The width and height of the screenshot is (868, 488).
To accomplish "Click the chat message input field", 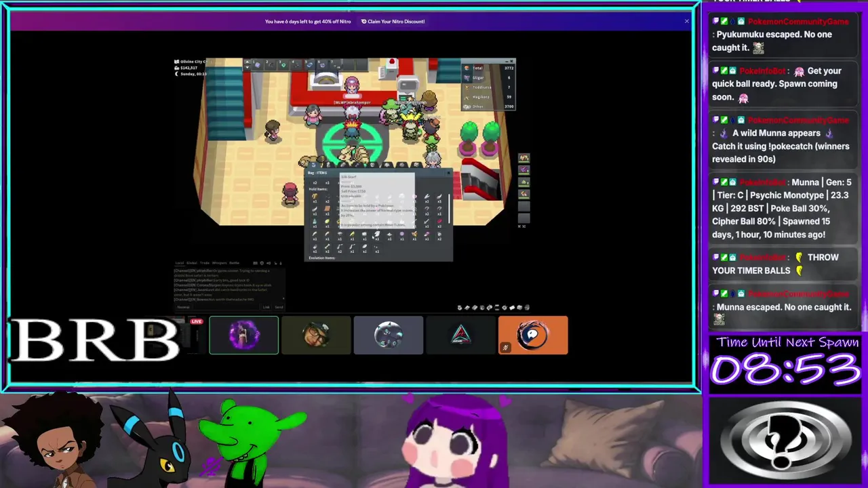I will click(x=226, y=307).
